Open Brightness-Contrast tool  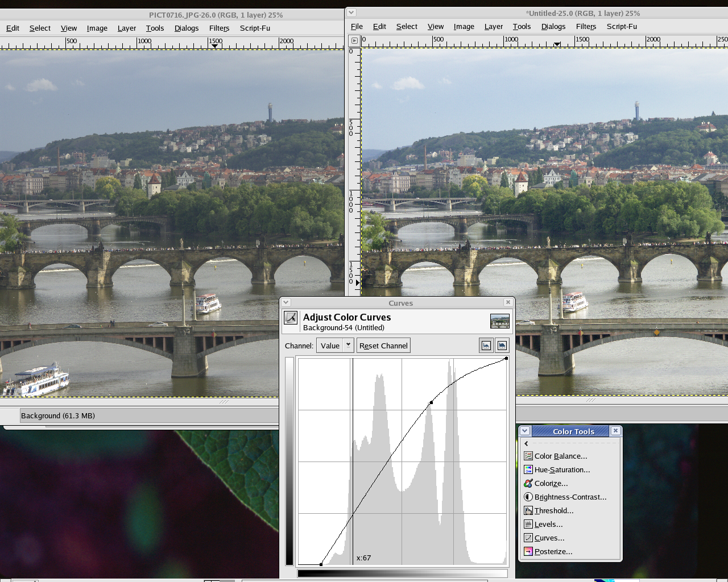(570, 497)
